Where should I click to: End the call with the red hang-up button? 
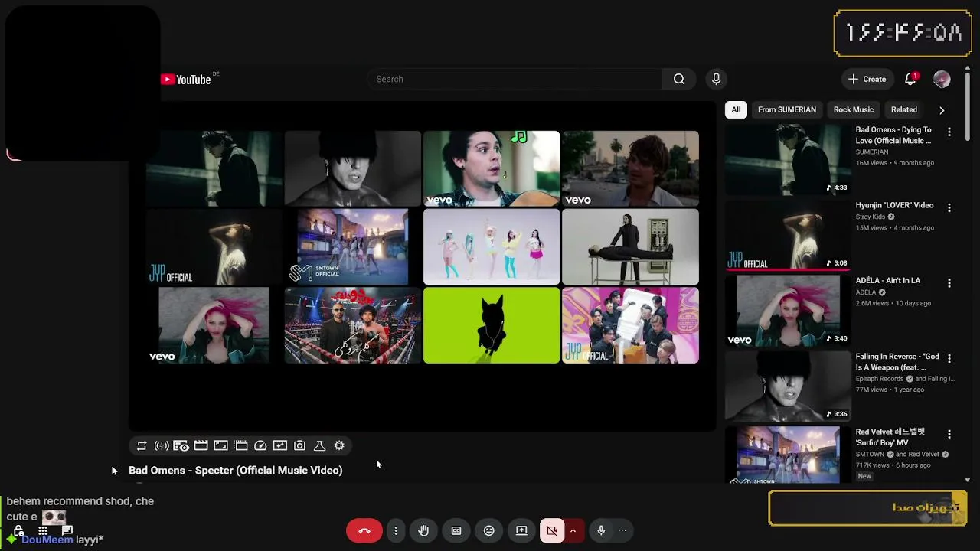(364, 530)
